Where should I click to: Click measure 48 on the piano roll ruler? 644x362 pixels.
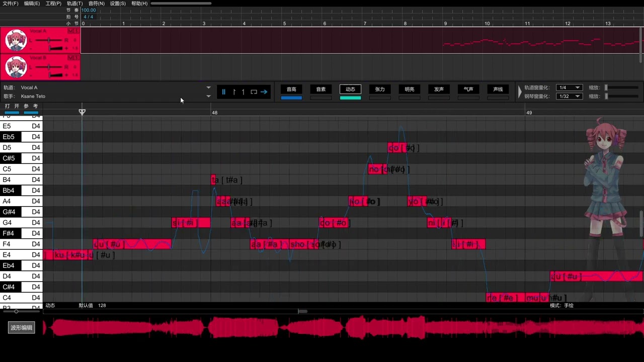pyautogui.click(x=214, y=113)
